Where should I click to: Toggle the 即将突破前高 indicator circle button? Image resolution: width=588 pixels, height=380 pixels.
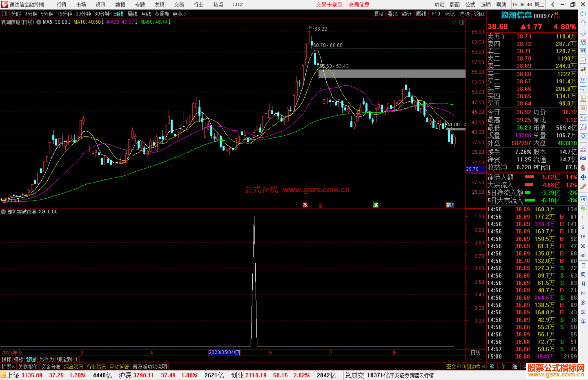pyautogui.click(x=3, y=212)
